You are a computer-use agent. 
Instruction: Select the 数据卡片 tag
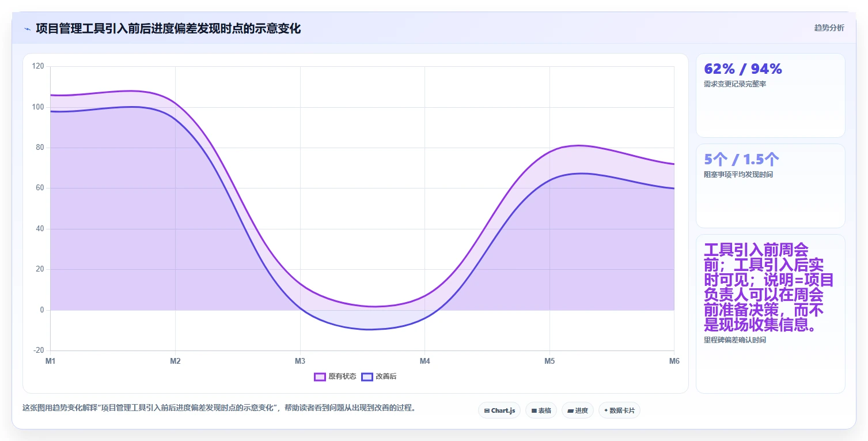(619, 410)
